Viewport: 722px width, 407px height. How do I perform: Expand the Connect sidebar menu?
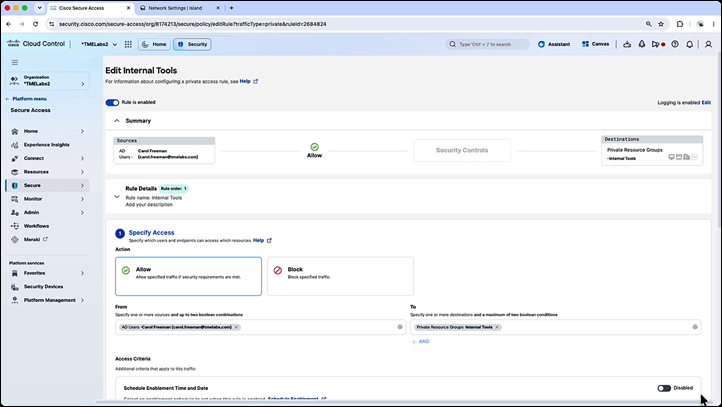82,158
